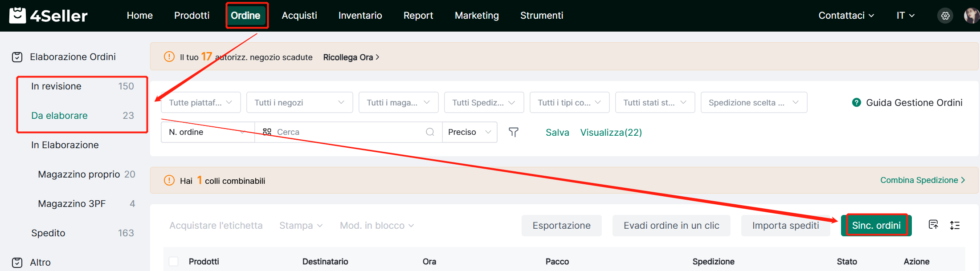Click the 4Seller logo icon
The image size is (980, 271).
[18, 15]
